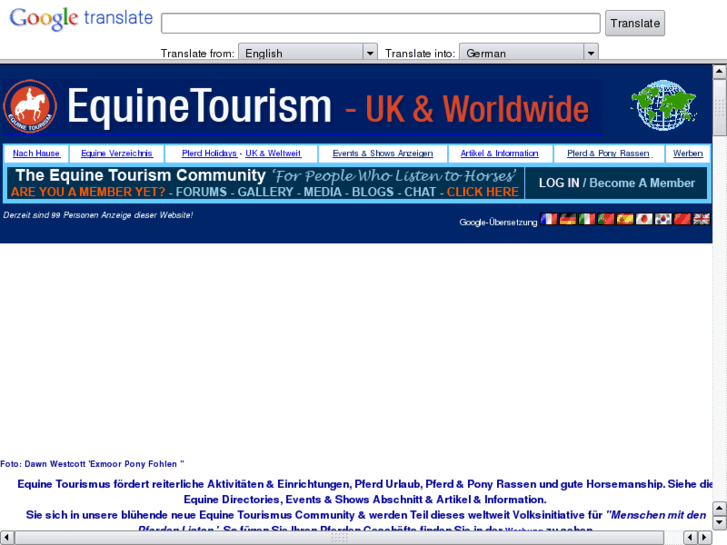
Task: Open the 'Pferd Holidays' navigation link
Action: [x=209, y=154]
